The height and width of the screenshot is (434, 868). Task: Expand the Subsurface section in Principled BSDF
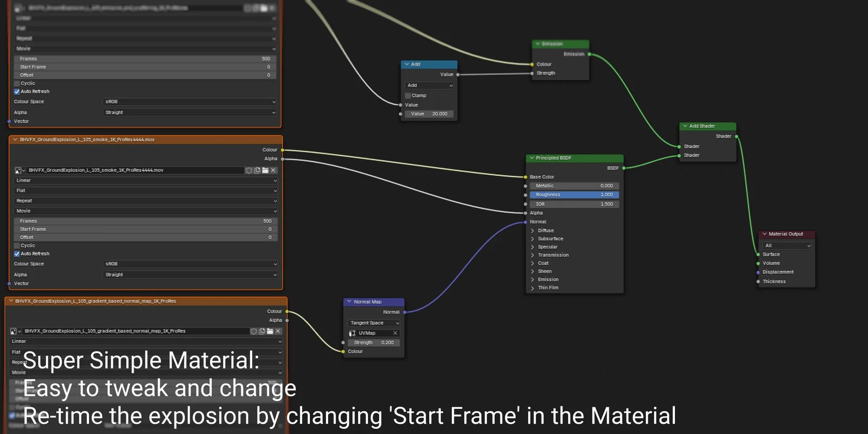coord(533,239)
